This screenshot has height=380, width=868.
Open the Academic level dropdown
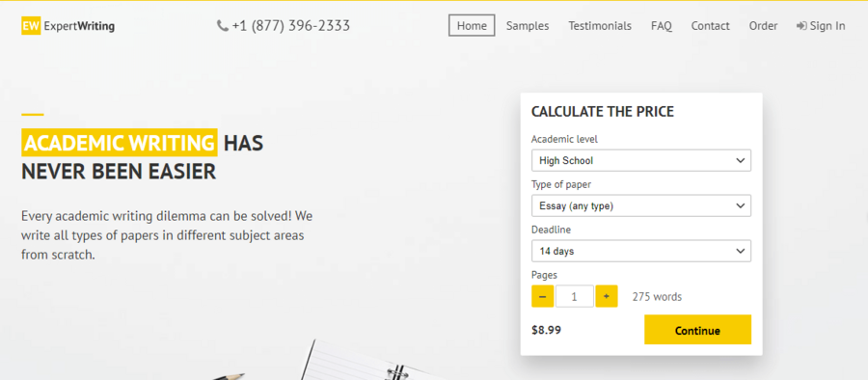tap(641, 160)
